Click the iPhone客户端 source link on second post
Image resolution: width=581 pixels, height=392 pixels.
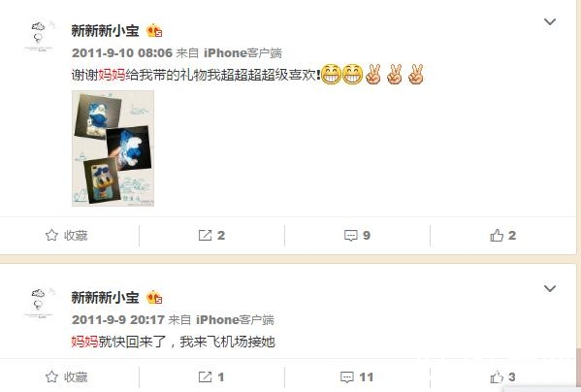click(x=235, y=320)
